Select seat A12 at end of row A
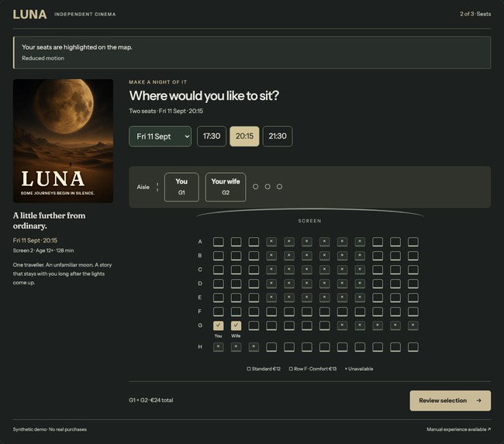Viewport: 504px width, 444px height. (x=413, y=242)
